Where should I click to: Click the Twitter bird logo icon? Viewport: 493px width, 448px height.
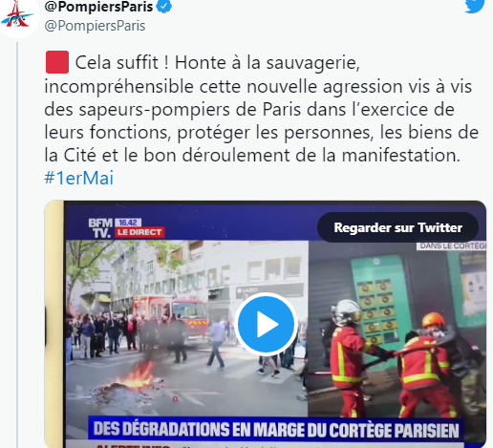coord(475,6)
